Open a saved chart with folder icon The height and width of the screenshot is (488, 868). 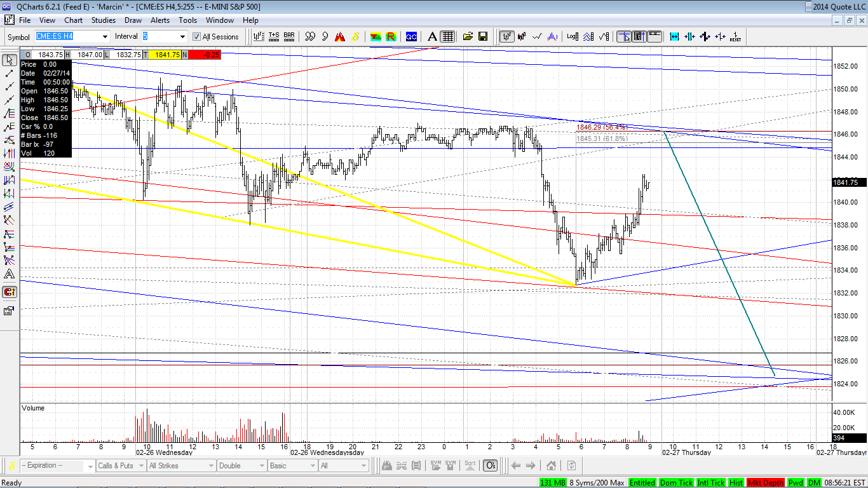click(468, 36)
